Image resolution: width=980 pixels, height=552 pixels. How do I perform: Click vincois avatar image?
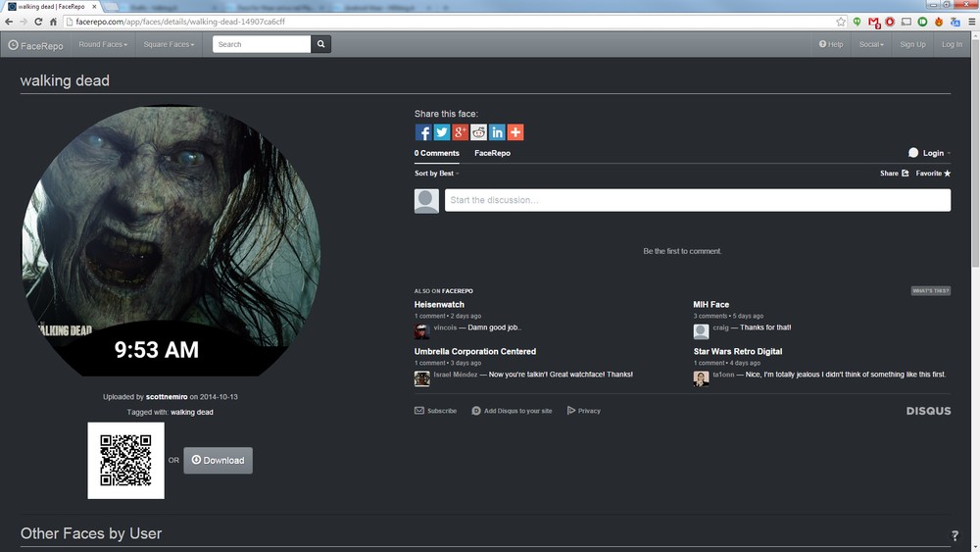pos(421,331)
